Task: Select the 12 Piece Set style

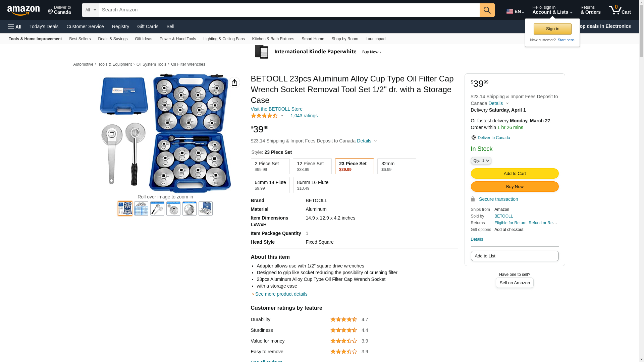Action: [312, 166]
